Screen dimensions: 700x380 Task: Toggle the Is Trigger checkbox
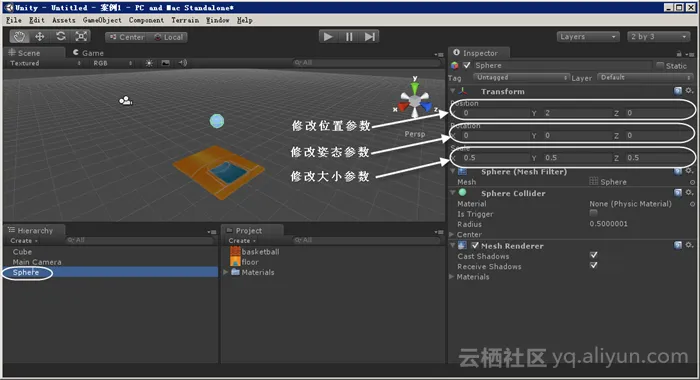[x=593, y=213]
